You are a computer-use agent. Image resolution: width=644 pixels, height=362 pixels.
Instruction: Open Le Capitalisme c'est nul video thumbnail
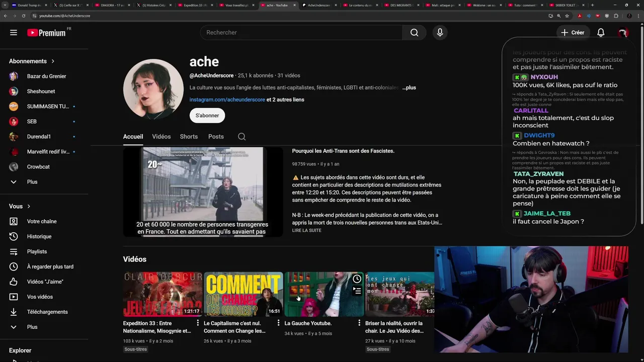pos(244,294)
